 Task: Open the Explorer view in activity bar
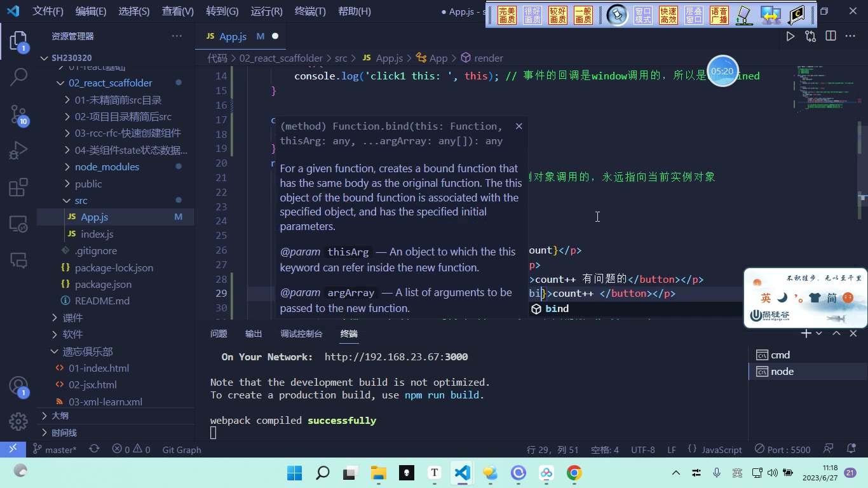tap(18, 42)
